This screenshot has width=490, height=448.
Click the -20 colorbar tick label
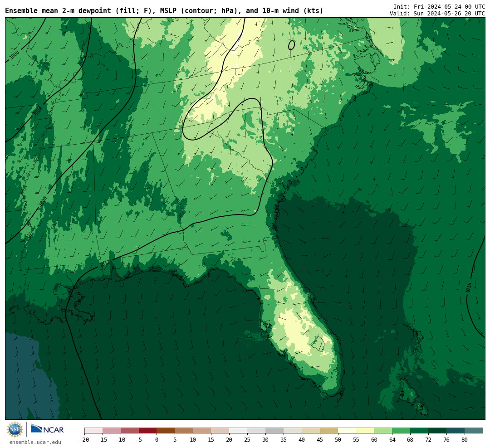pos(84,440)
